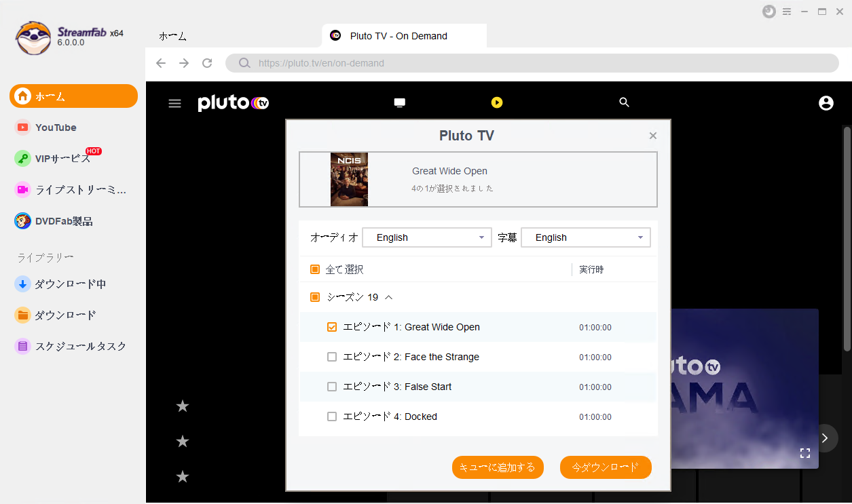Check エピソード 3: False Start

332,387
